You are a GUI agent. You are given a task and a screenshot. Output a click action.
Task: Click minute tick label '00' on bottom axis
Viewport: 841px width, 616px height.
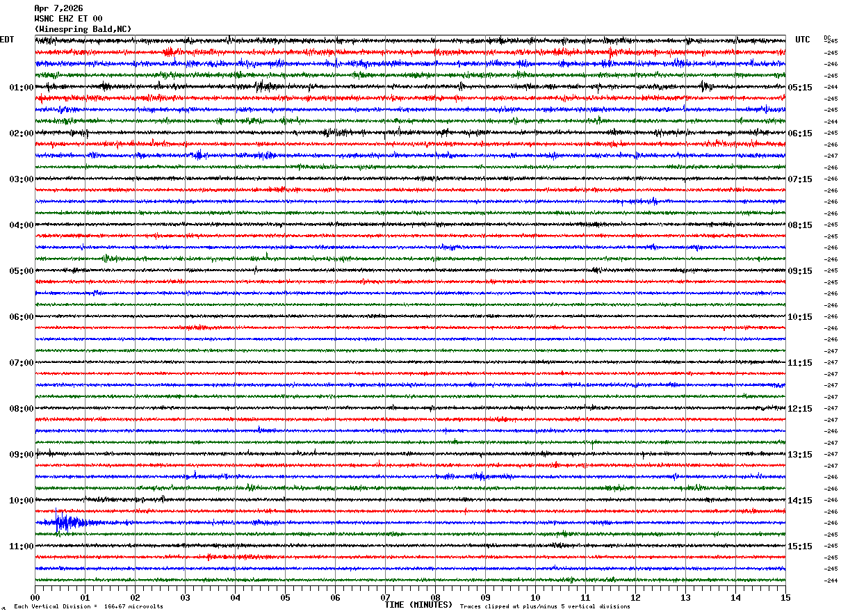(x=35, y=597)
